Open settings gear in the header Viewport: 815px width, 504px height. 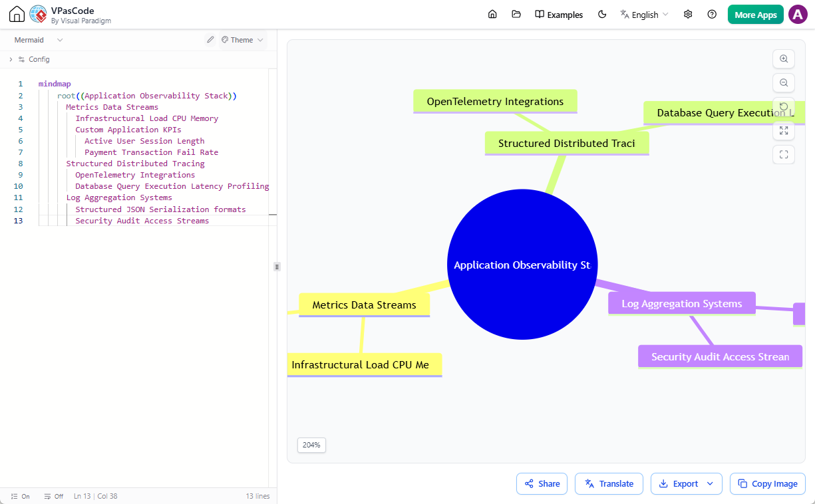click(x=688, y=15)
